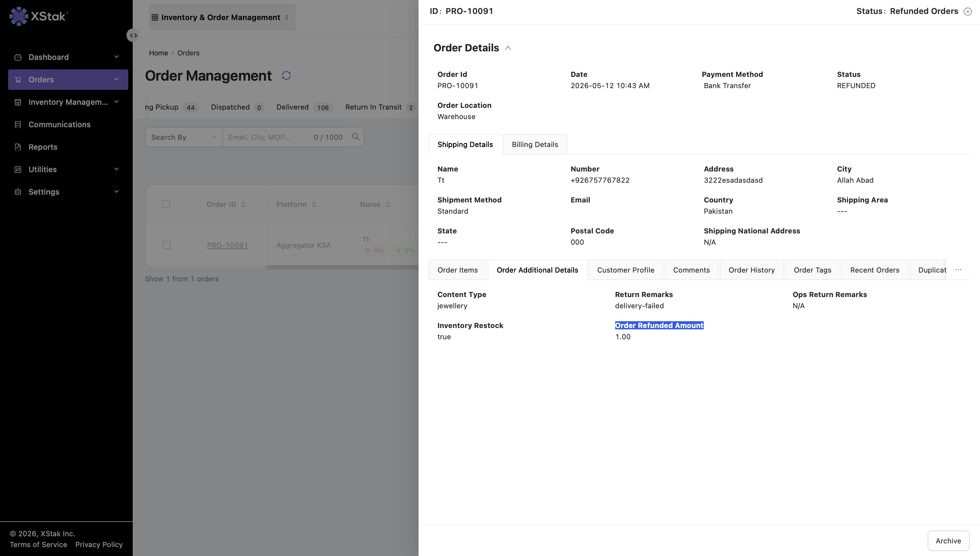Open the truncated Duplicate tab

928,270
